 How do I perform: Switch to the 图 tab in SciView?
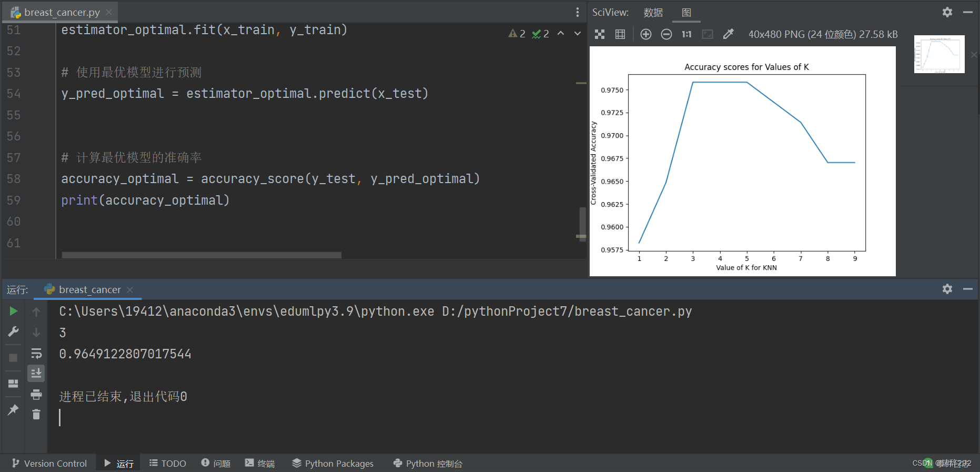[686, 12]
